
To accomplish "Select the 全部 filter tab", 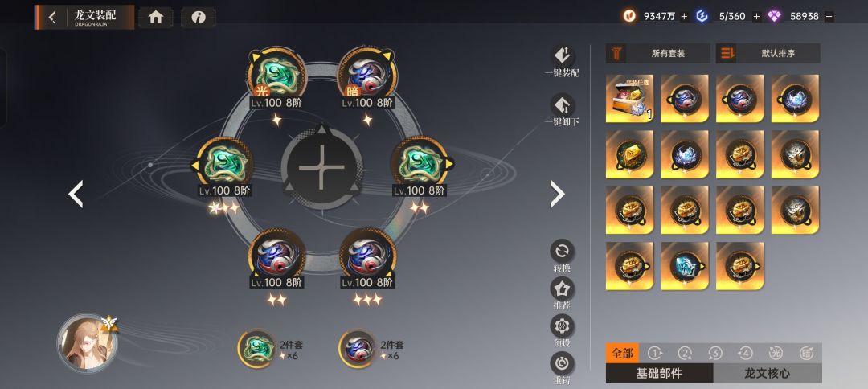I will [622, 353].
